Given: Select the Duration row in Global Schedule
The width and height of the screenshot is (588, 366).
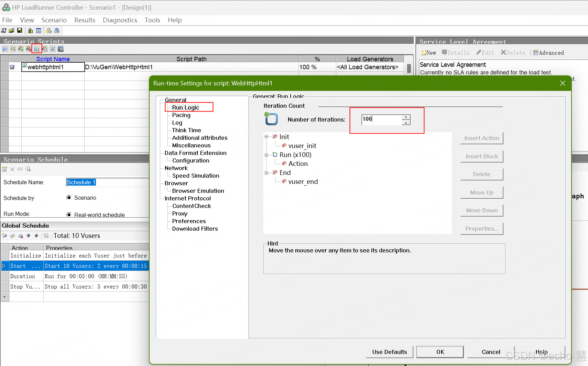Looking at the screenshot, I should [x=75, y=276].
